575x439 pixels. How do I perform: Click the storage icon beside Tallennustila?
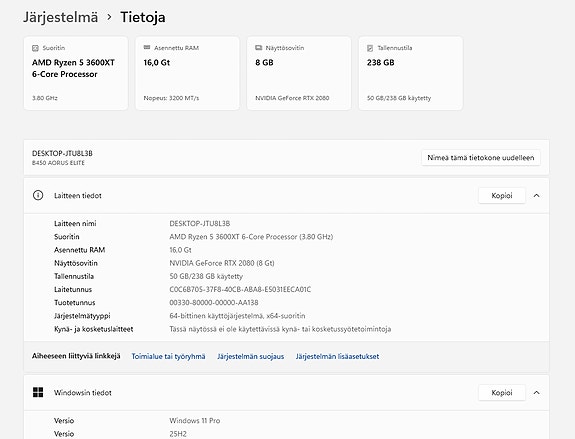tap(370, 48)
